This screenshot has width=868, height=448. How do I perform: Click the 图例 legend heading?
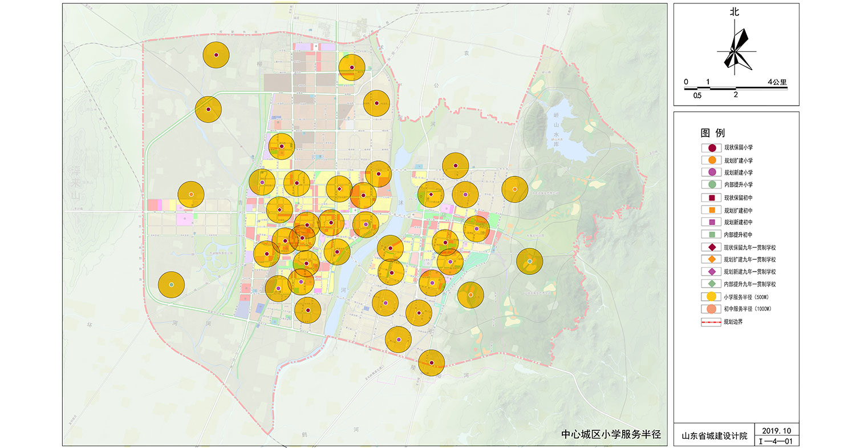712,133
